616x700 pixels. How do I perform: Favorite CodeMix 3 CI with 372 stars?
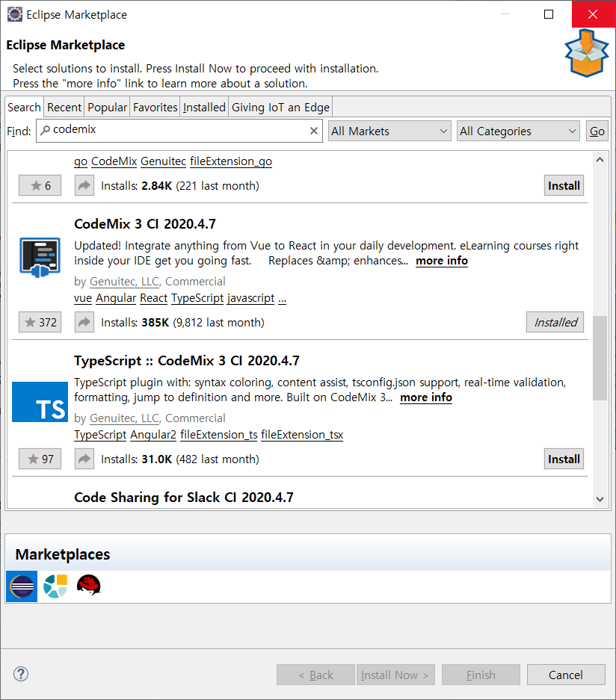(40, 322)
